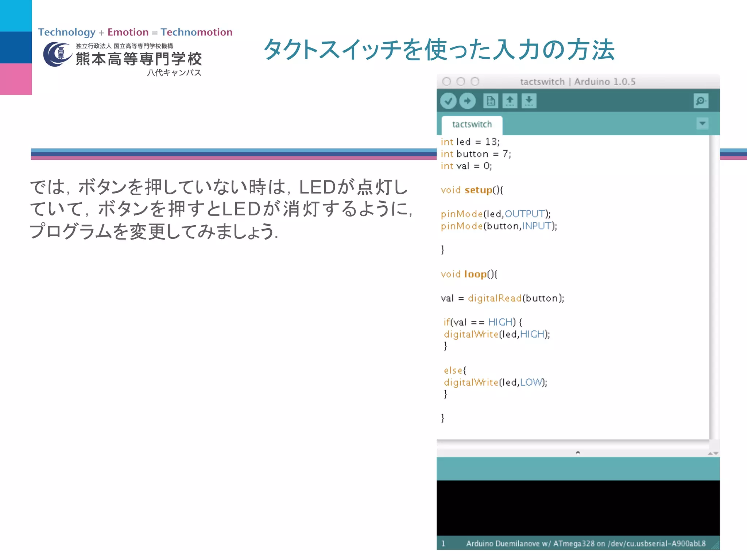This screenshot has width=747, height=560.
Task: Click the console divider expand arrows
Action: 713,454
